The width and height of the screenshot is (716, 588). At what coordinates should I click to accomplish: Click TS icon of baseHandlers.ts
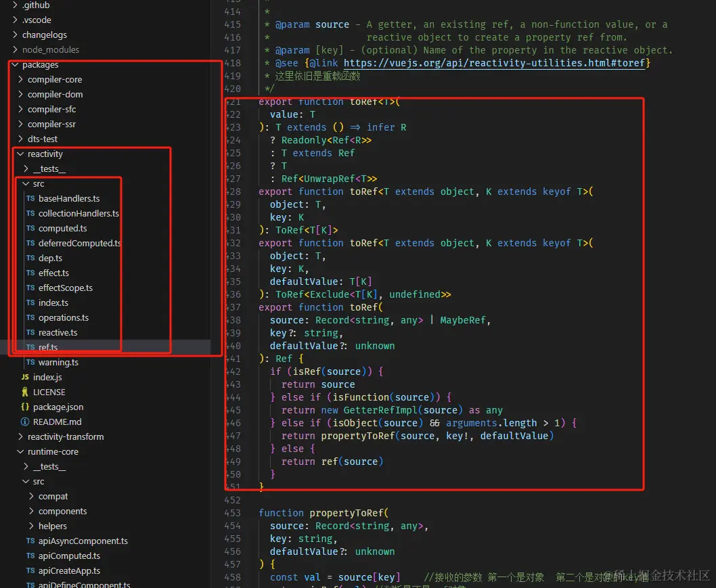tap(30, 198)
